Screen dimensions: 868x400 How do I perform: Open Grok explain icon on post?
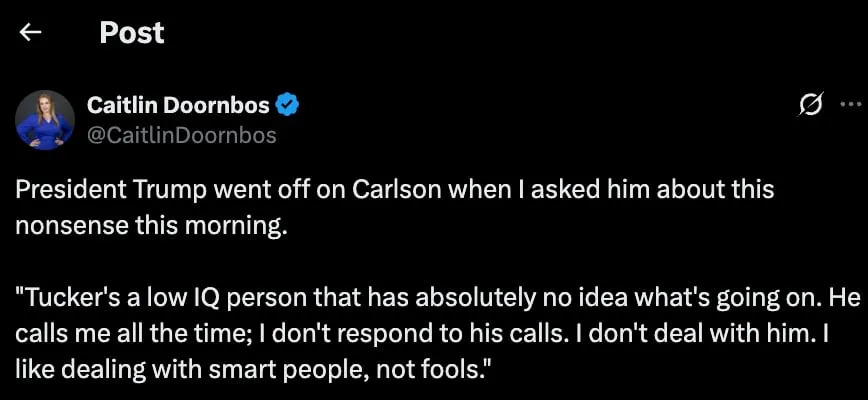click(811, 104)
